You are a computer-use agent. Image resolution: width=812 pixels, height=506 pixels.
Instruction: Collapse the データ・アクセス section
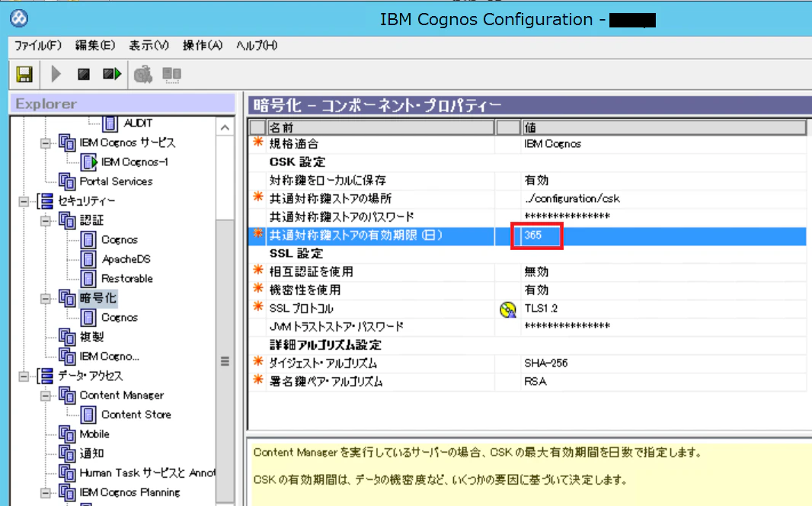tap(24, 376)
